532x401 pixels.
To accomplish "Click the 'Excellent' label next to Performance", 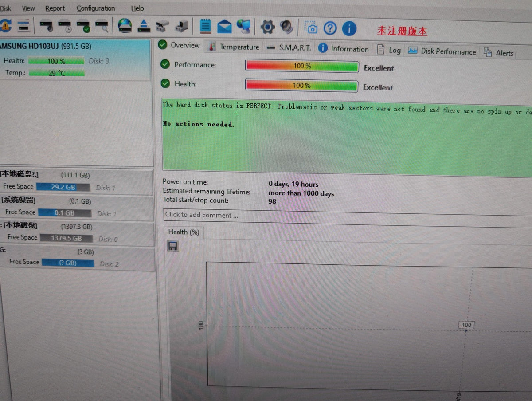I will [379, 68].
